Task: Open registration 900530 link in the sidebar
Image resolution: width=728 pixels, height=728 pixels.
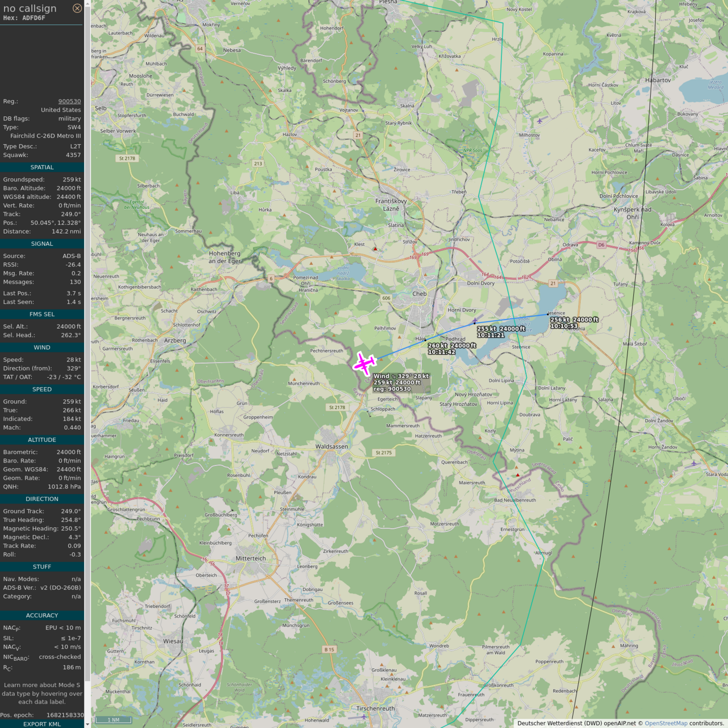Action: point(69,101)
